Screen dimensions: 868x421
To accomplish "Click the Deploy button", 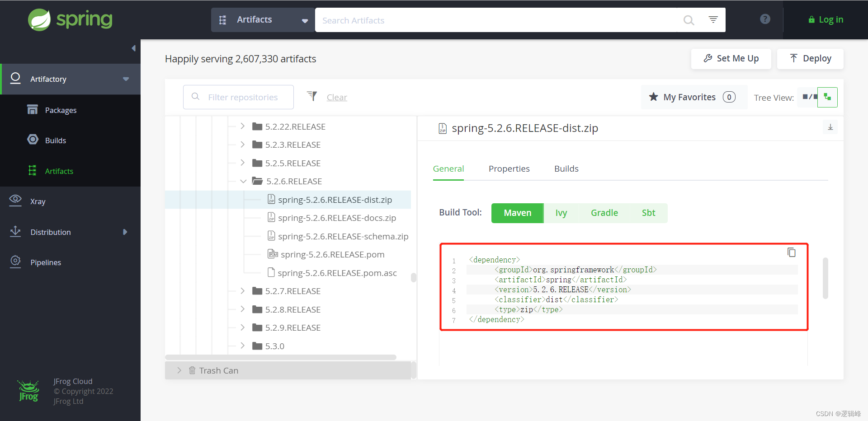I will pyautogui.click(x=810, y=59).
